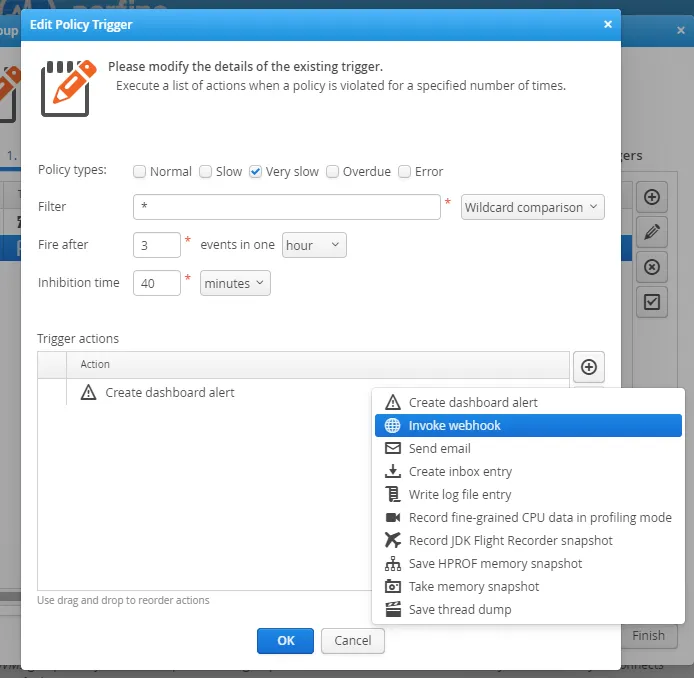
Task: Choose Invoke webhook from the popup menu
Action: (x=528, y=425)
